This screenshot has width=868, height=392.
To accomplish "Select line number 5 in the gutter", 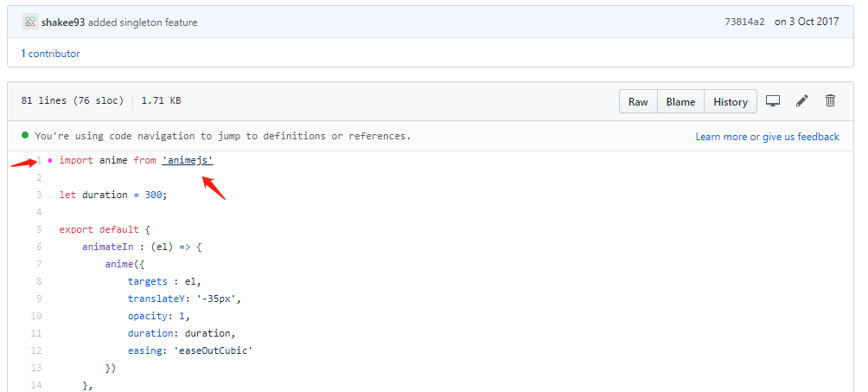I will pos(39,229).
